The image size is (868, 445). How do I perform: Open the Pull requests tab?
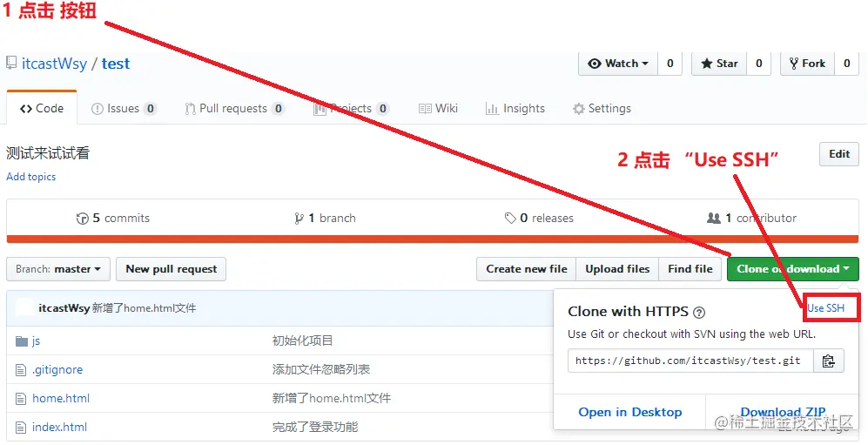(235, 109)
